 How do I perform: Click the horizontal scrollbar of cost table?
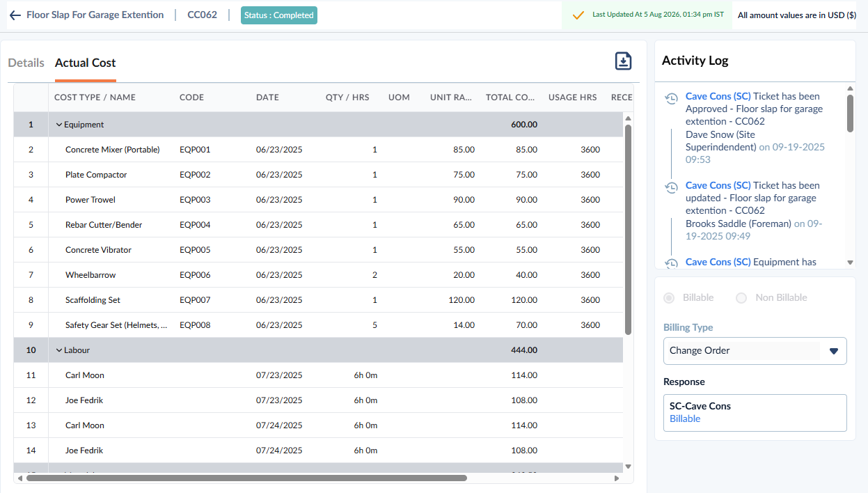[246, 478]
